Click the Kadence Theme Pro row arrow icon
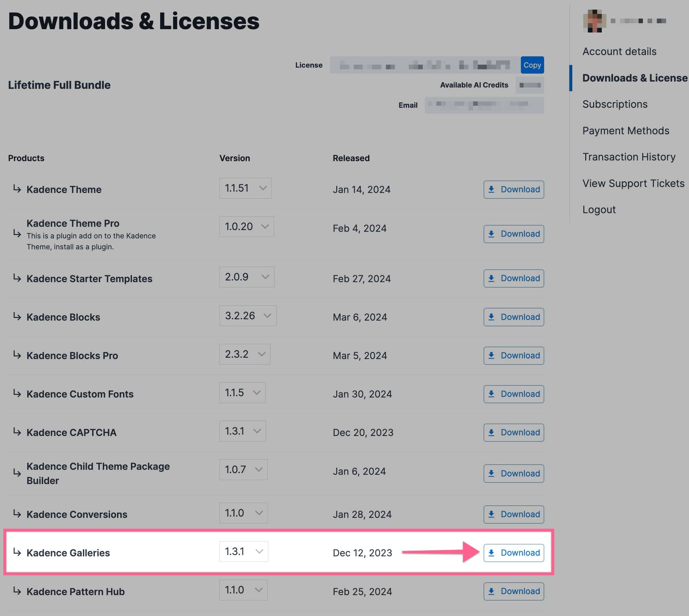Image resolution: width=689 pixels, height=616 pixels. point(17,233)
